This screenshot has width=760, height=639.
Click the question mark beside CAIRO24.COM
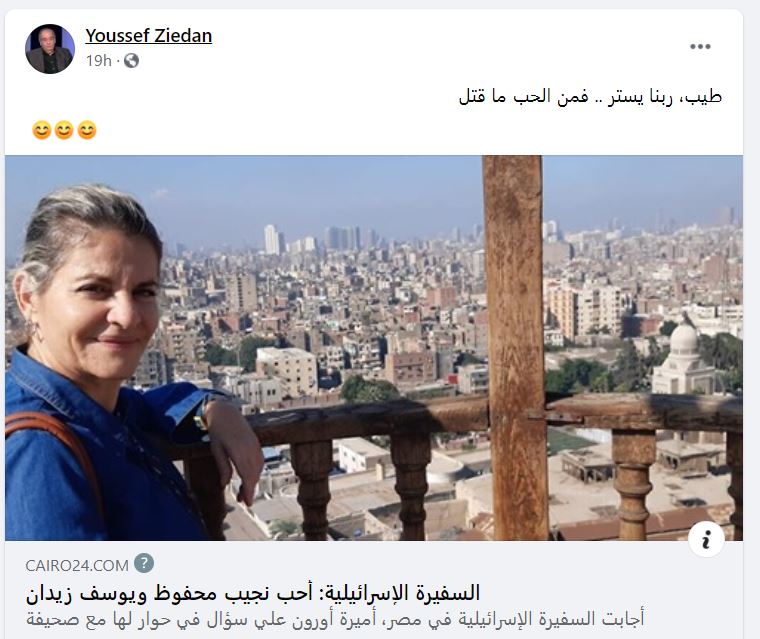click(x=144, y=563)
